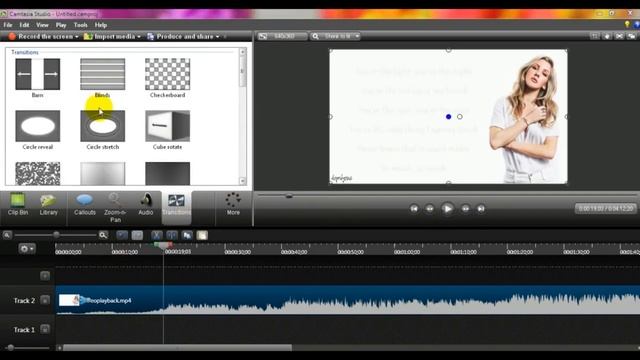Expand the Produce and share dropdown arrow
Viewport: 640px width, 360px height.
point(218,37)
